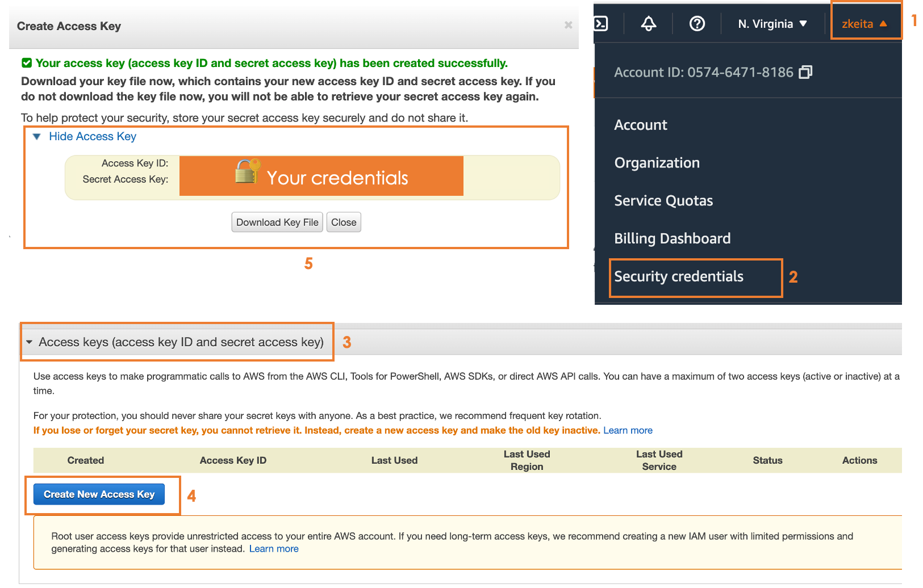Screen dimensions: 923x588
Task: Follow Learn more link after orange warning
Action: point(628,430)
